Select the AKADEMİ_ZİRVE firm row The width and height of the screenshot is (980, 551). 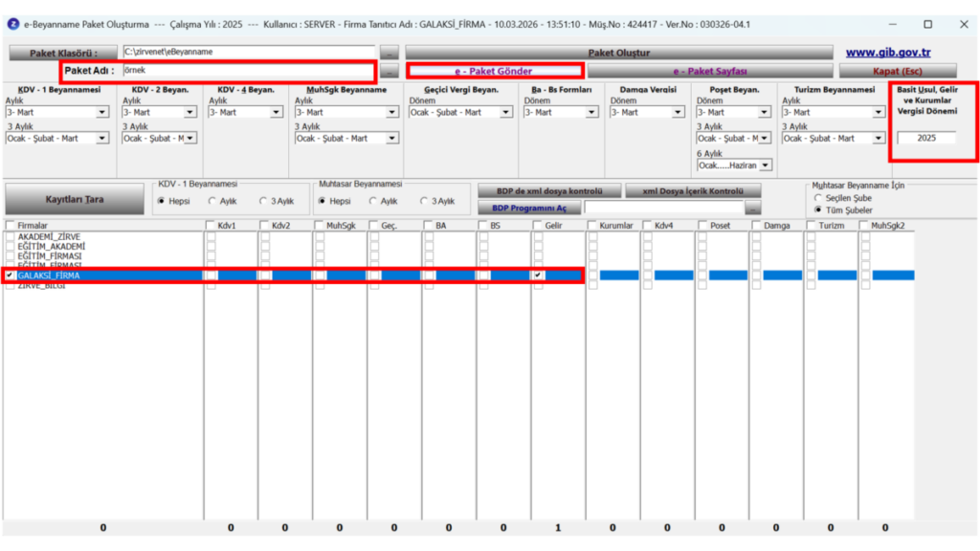tap(49, 237)
